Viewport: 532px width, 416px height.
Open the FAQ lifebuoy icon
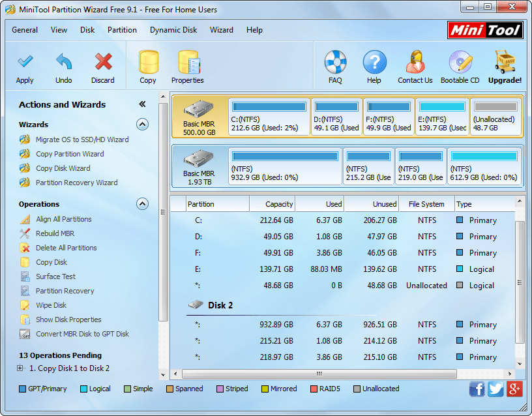(x=335, y=62)
